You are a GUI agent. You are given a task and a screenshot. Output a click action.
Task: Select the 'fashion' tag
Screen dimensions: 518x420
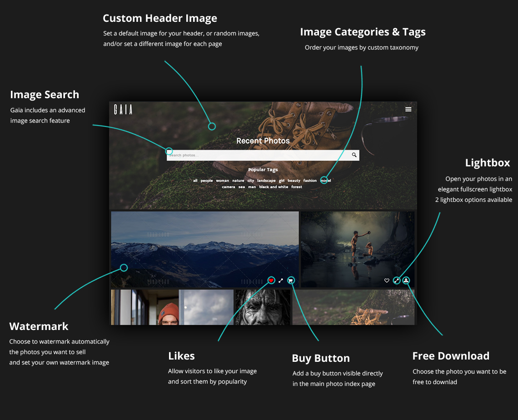tap(310, 181)
